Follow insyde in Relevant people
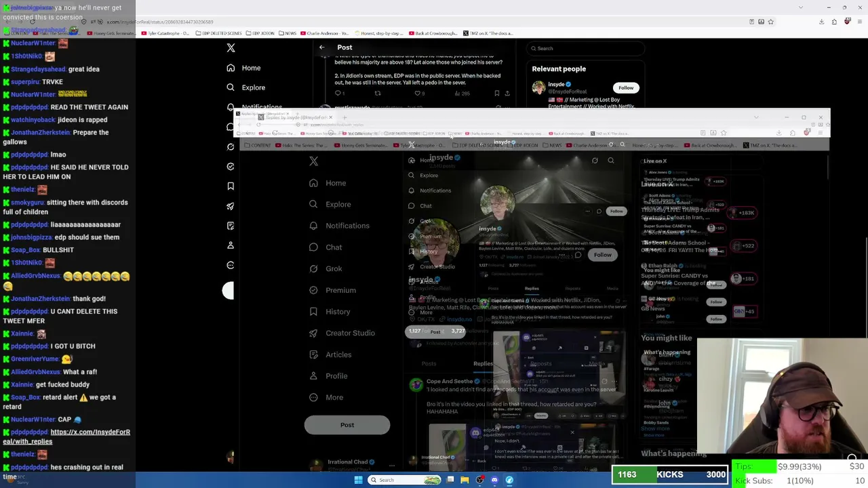This screenshot has height=488, width=868. (x=626, y=87)
